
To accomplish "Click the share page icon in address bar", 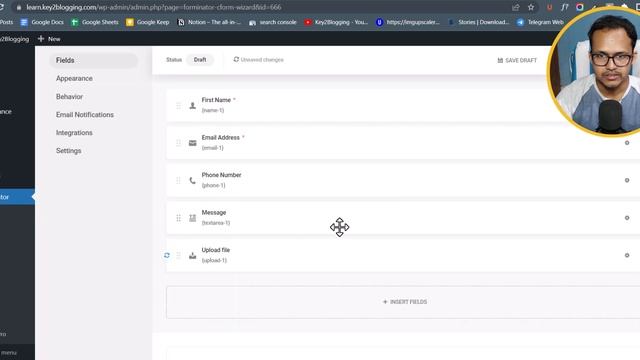I will point(516,7).
